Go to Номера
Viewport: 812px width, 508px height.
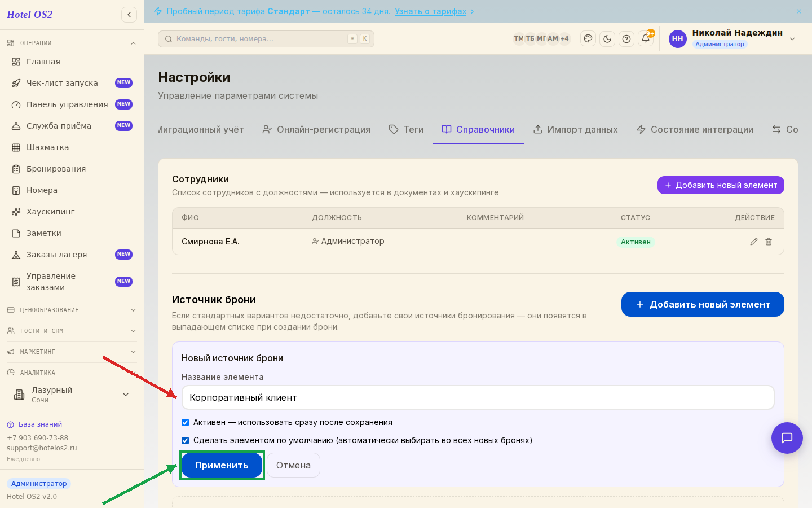[x=72, y=190]
